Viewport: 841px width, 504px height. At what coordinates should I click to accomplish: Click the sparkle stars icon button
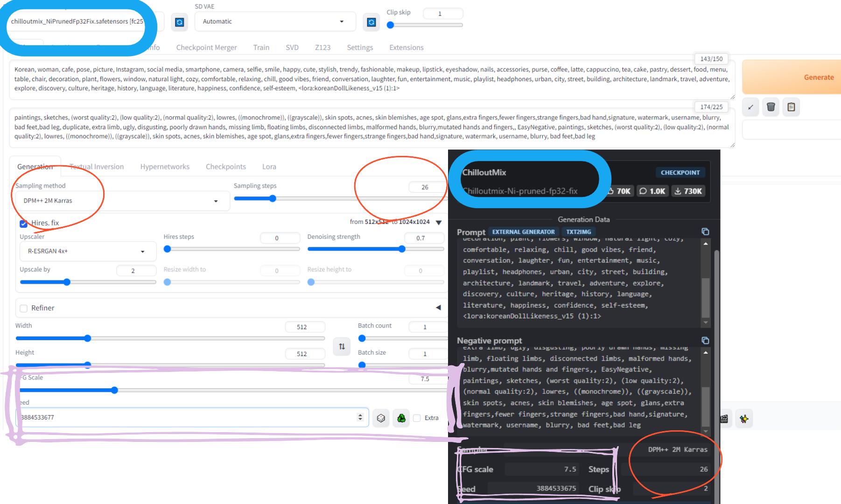click(x=744, y=419)
